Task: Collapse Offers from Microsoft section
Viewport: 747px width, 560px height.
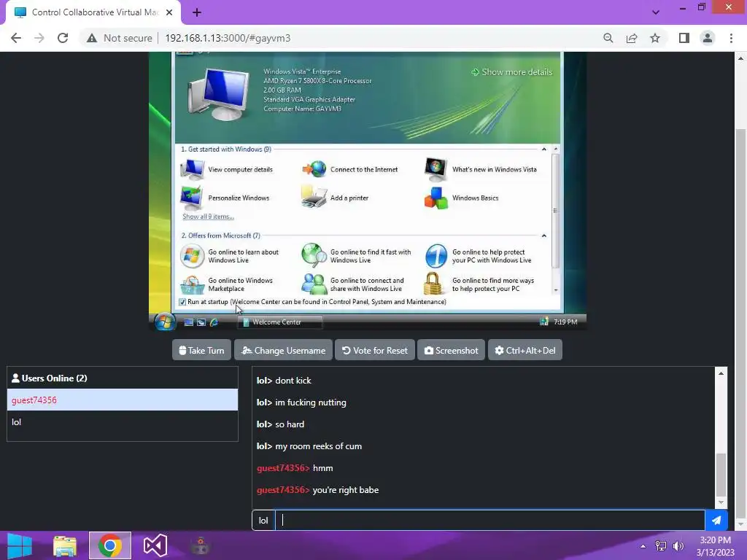Action: point(543,236)
